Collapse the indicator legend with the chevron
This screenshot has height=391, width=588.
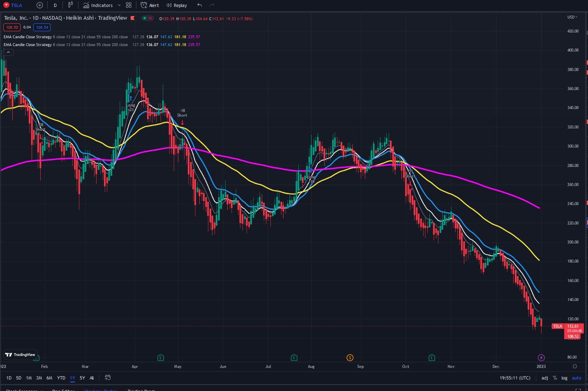9,52
